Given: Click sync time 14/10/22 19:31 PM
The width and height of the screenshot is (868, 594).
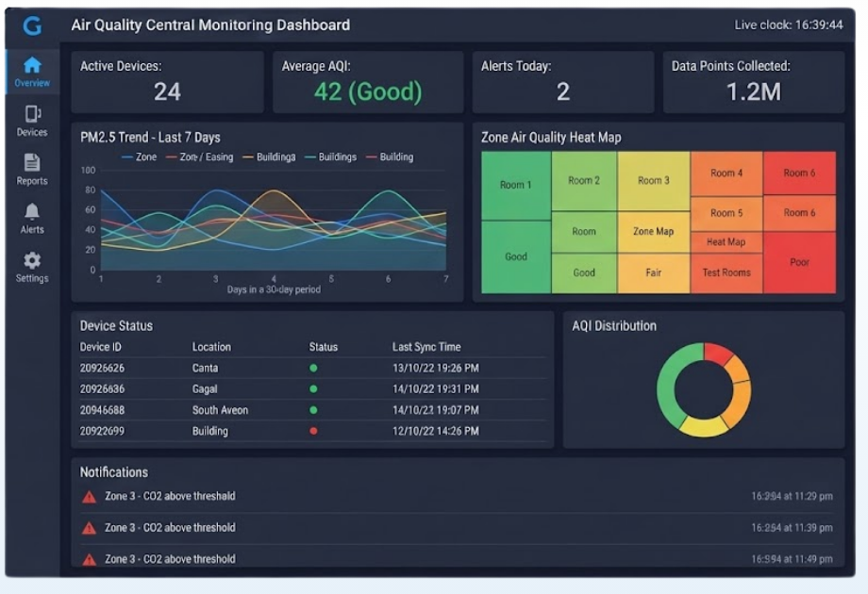Looking at the screenshot, I should click(436, 389).
